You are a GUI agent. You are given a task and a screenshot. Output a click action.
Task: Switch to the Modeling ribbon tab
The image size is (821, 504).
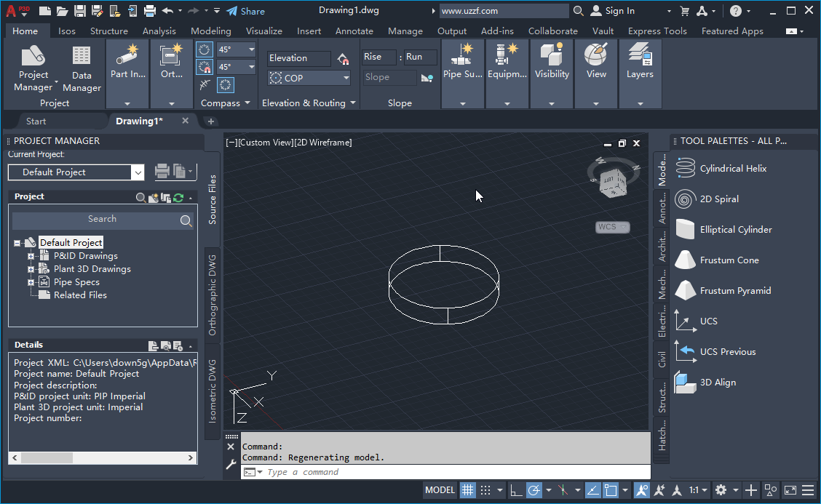[x=210, y=31]
